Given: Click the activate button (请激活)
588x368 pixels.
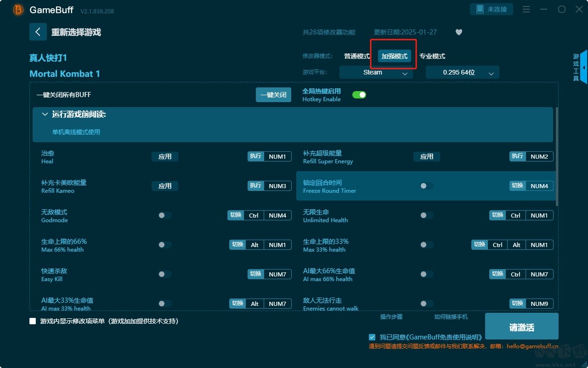Looking at the screenshot, I should point(521,327).
